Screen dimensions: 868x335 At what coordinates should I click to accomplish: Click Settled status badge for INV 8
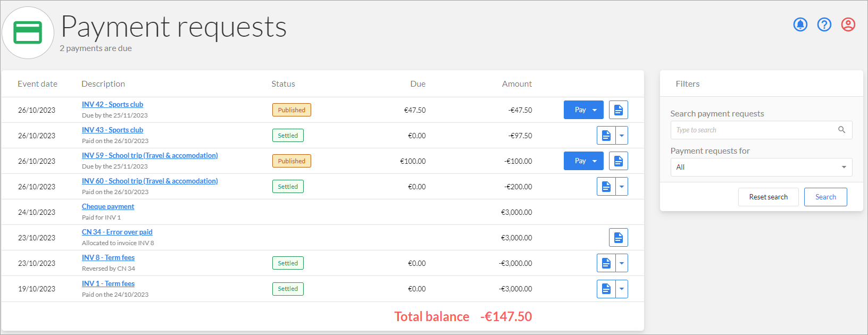(288, 263)
